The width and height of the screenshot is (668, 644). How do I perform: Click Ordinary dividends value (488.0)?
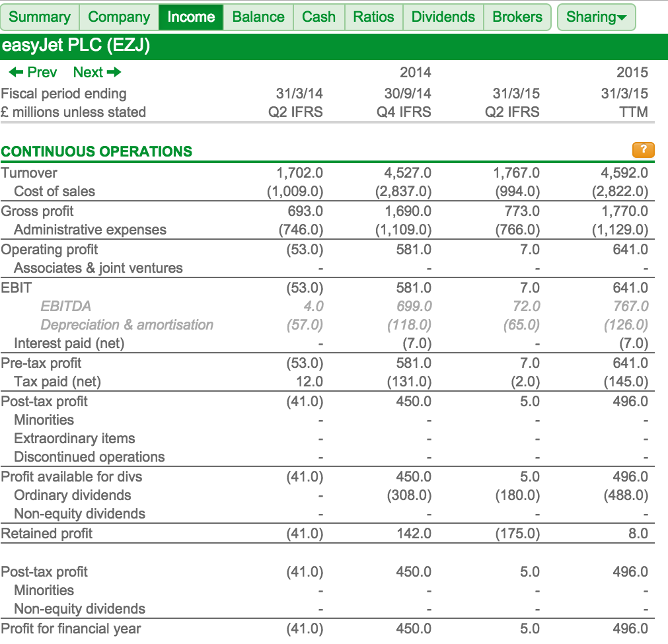[x=626, y=495]
